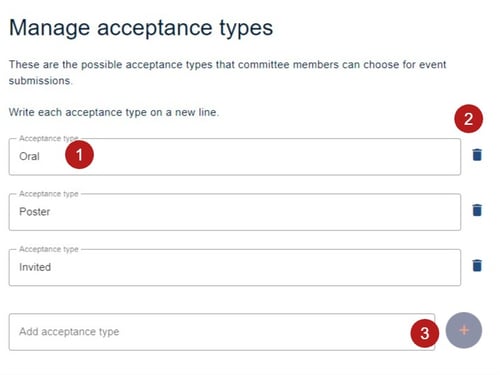The width and height of the screenshot is (500, 375).
Task: Click trash icon next to Invited
Action: coord(477,265)
